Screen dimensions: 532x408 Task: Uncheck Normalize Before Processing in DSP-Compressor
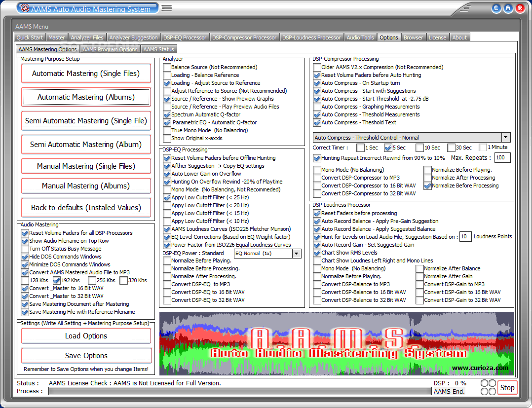click(x=427, y=186)
